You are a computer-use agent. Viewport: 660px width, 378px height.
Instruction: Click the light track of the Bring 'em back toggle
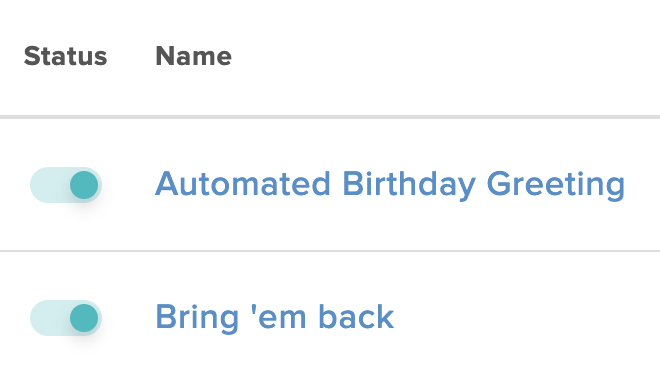coord(48,318)
